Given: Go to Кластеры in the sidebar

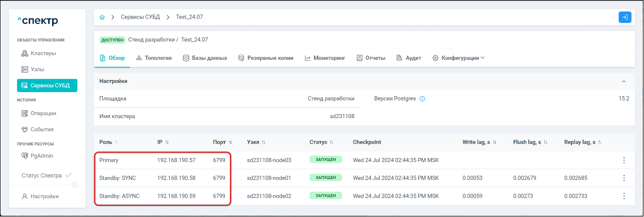Looking at the screenshot, I should click(x=43, y=53).
